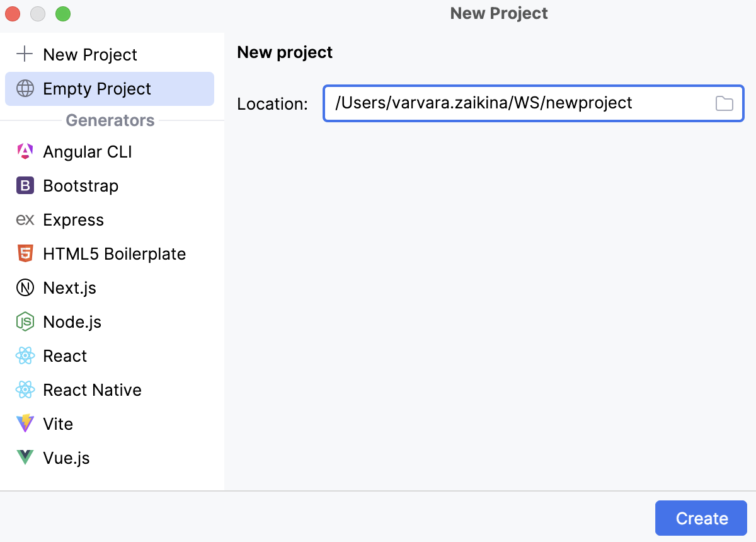
Task: Click the plus icon next to New Project
Action: pos(25,54)
